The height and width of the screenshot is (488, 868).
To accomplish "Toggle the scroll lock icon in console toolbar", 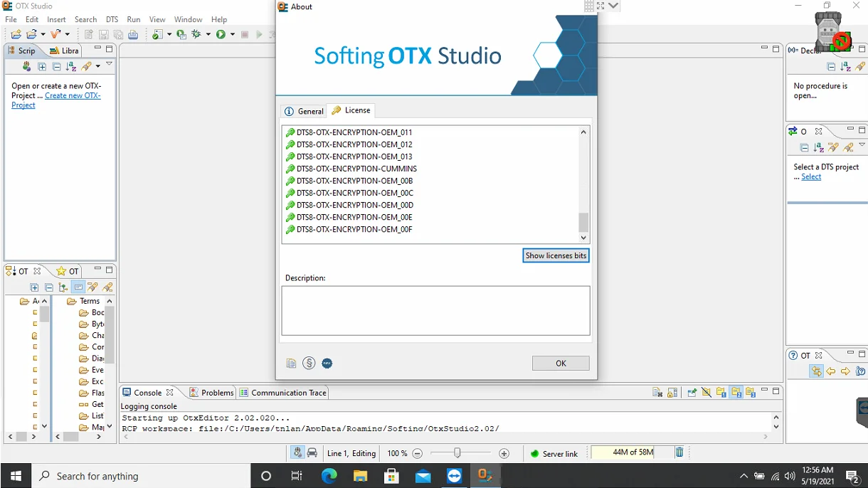I will coord(672,392).
